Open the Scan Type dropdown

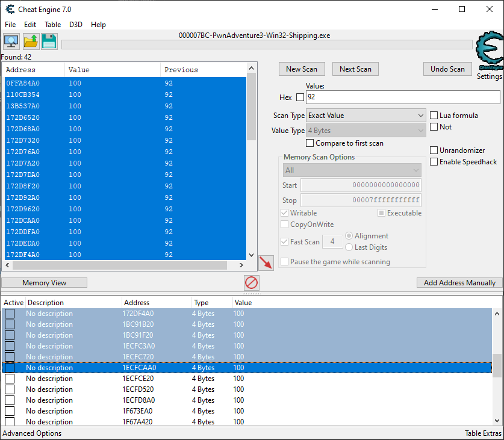[366, 116]
